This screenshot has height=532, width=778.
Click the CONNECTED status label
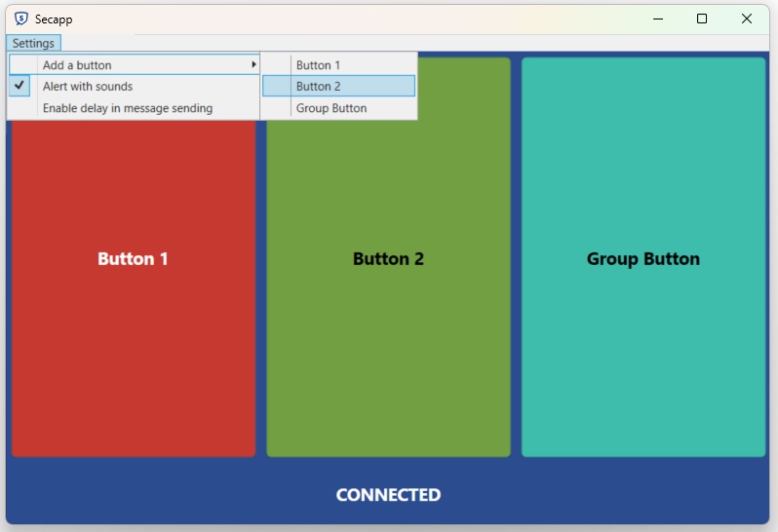[x=388, y=495]
